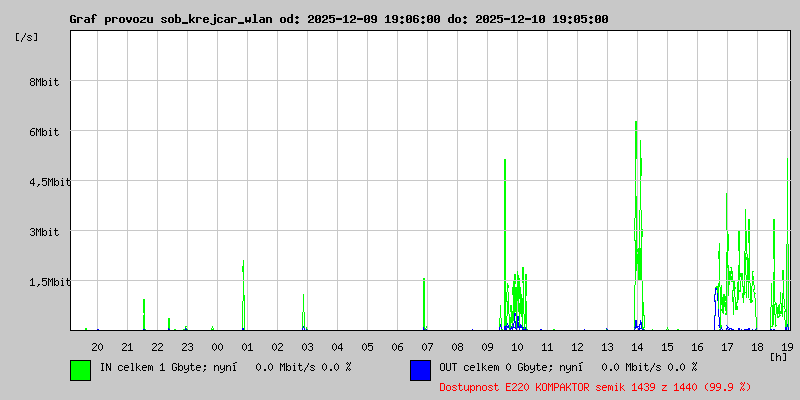Click hour label 21 on x-axis
Image resolution: width=800 pixels, height=400 pixels.
coord(128,347)
